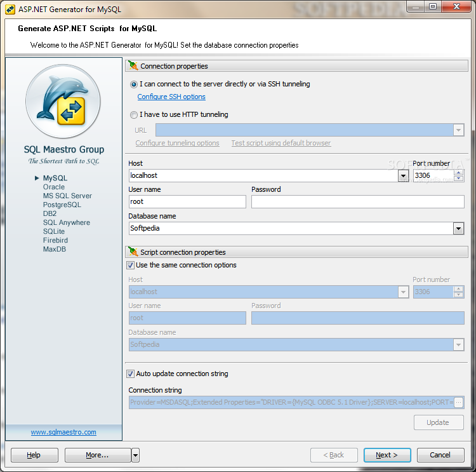The height and width of the screenshot is (472, 476).
Task: Click the Update button
Action: coord(439,422)
